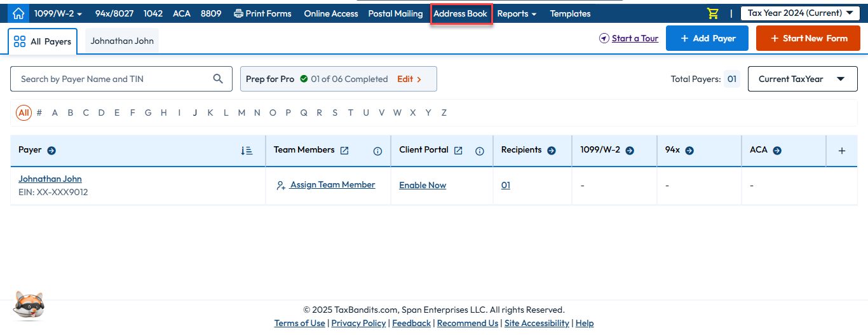Click the arrow icon beside Recipients header

click(x=552, y=151)
